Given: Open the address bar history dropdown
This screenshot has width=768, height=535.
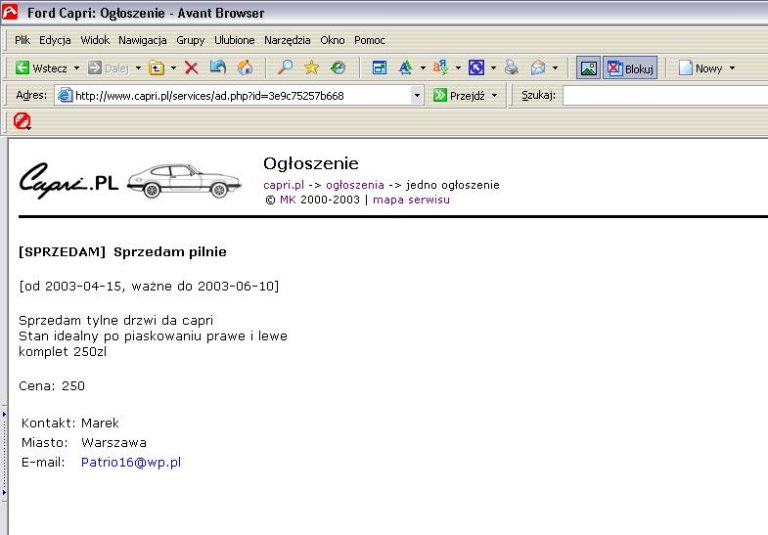Looking at the screenshot, I should (417, 96).
